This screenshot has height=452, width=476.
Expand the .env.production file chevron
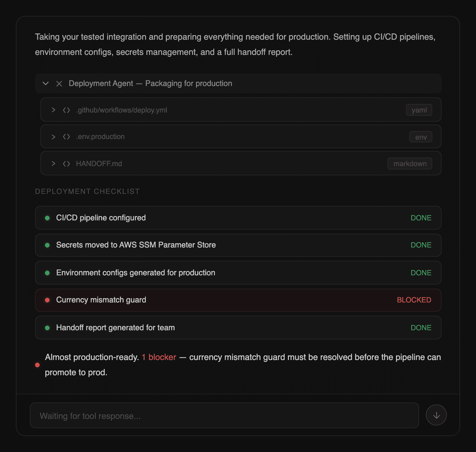click(x=53, y=137)
